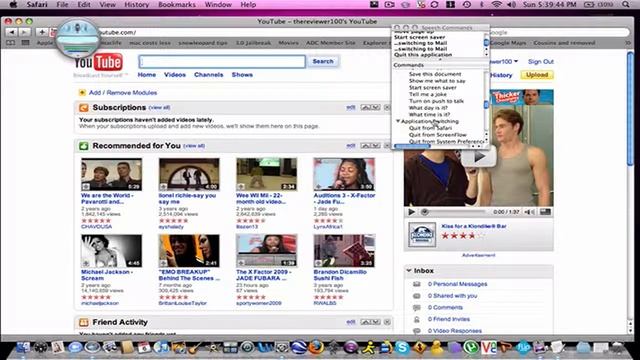Click the volume icon in menu bar

(x=511, y=4)
